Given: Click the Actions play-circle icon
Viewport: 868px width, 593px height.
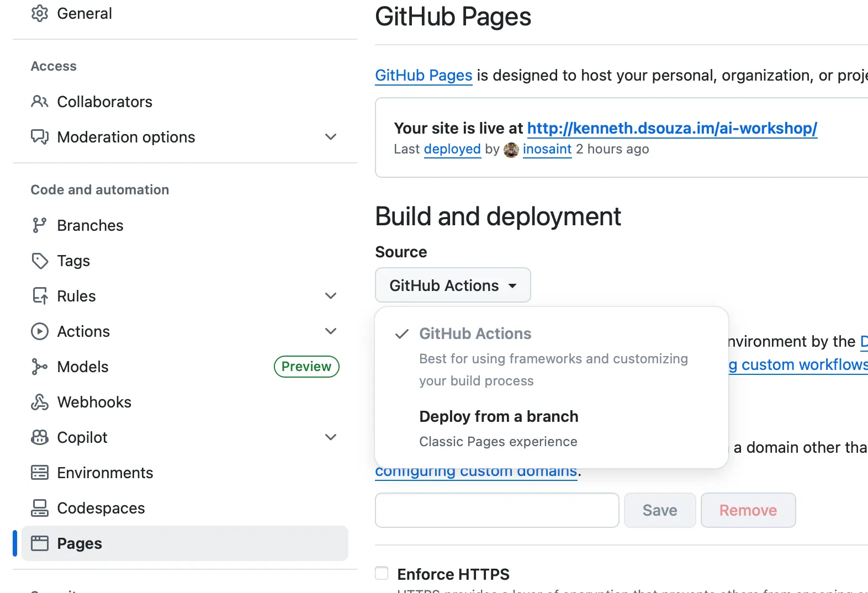Looking at the screenshot, I should (40, 331).
